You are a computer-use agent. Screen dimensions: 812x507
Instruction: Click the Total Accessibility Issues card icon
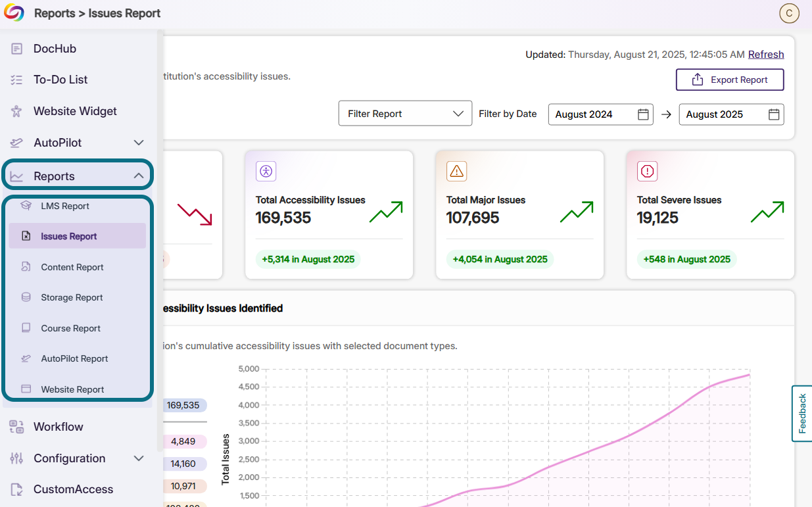266,172
